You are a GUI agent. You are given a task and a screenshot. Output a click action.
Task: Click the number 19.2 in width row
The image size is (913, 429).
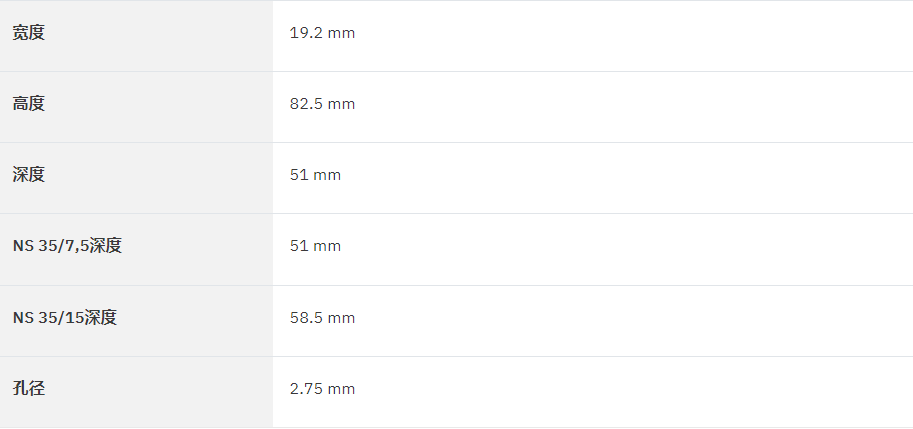coord(306,33)
